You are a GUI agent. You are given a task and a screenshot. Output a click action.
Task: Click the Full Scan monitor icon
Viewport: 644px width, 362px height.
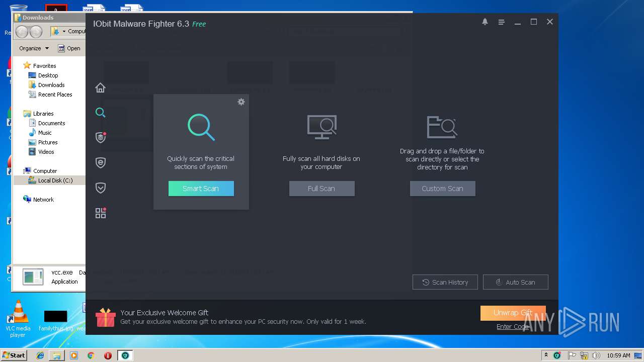(322, 127)
